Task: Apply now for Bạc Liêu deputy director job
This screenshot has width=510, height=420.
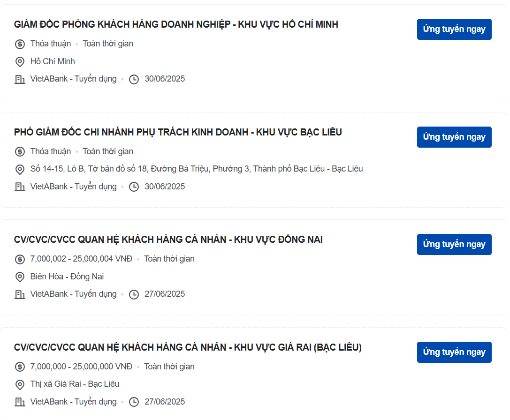Action: click(x=454, y=137)
